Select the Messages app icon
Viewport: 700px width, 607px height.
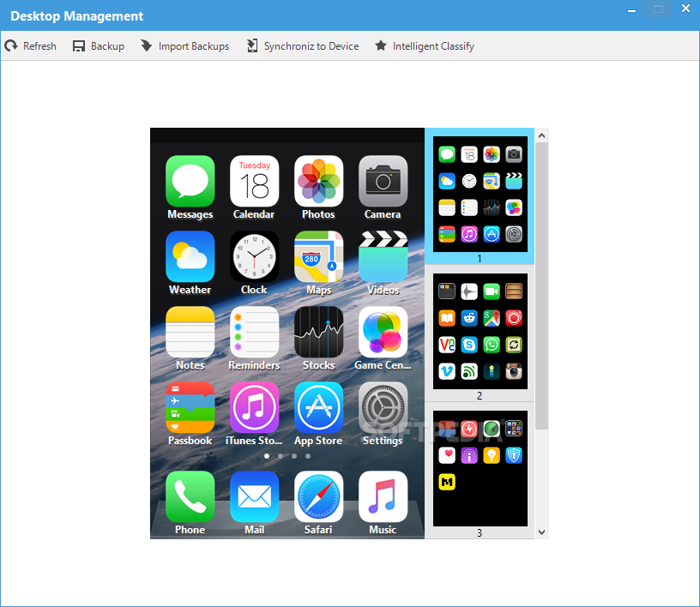(190, 181)
